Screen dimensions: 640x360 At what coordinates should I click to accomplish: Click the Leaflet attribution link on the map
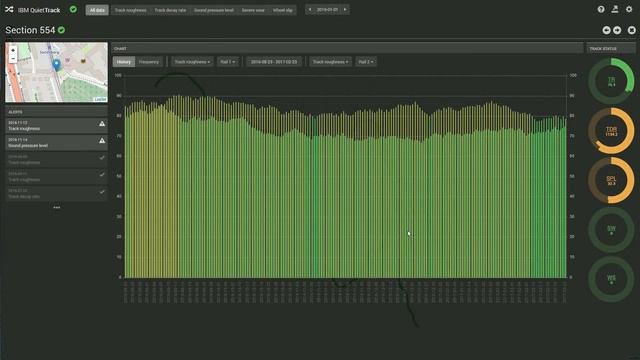[x=100, y=99]
